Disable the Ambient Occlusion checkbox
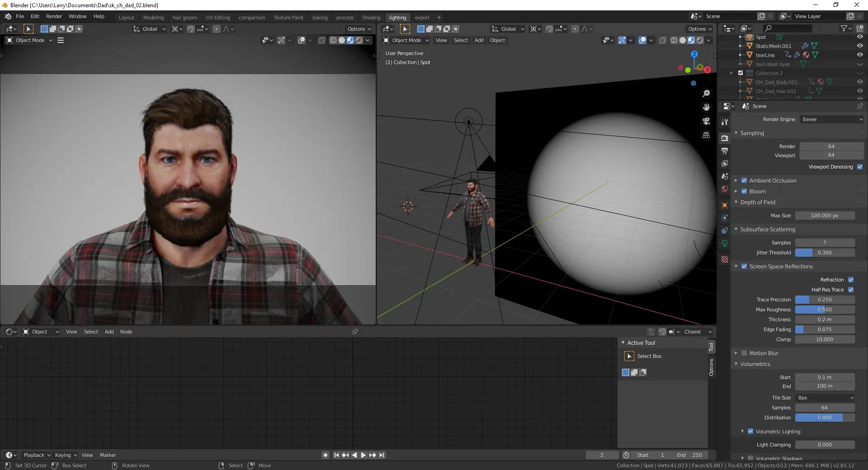868x470 pixels. 744,180
